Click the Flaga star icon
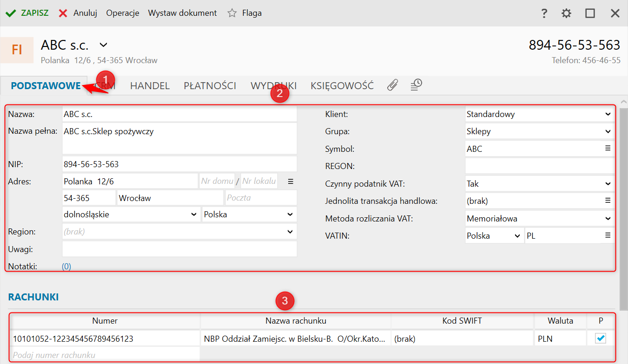 232,13
